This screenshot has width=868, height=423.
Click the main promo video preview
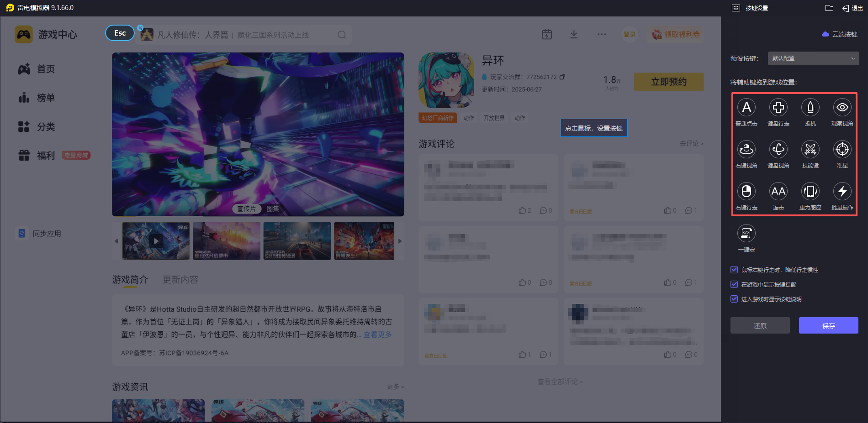pos(258,134)
